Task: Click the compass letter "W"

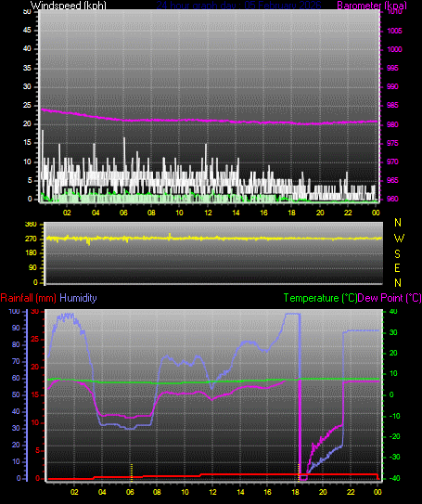Action: (x=399, y=239)
